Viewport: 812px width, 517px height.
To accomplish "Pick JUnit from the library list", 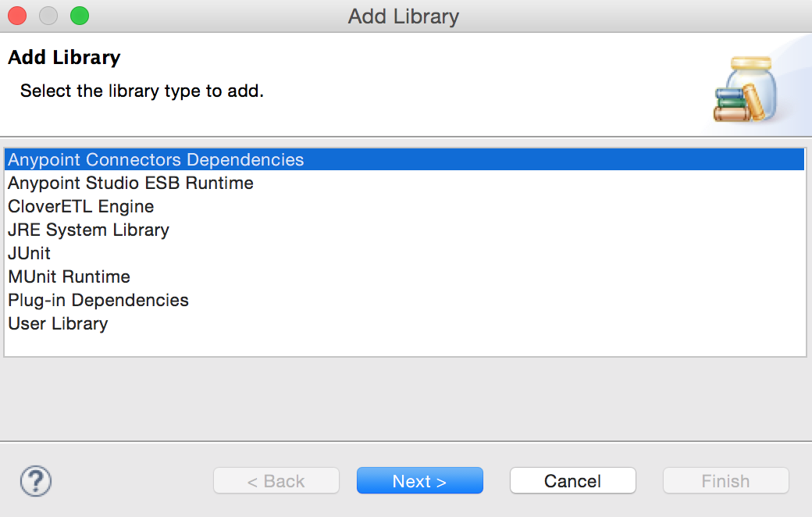I will [x=28, y=253].
